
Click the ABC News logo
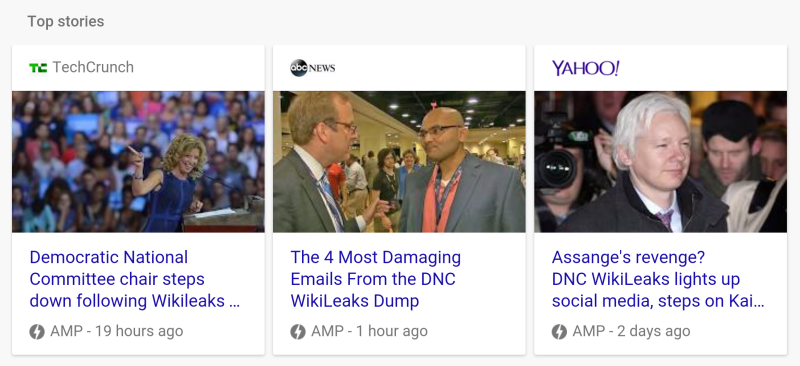(x=312, y=68)
